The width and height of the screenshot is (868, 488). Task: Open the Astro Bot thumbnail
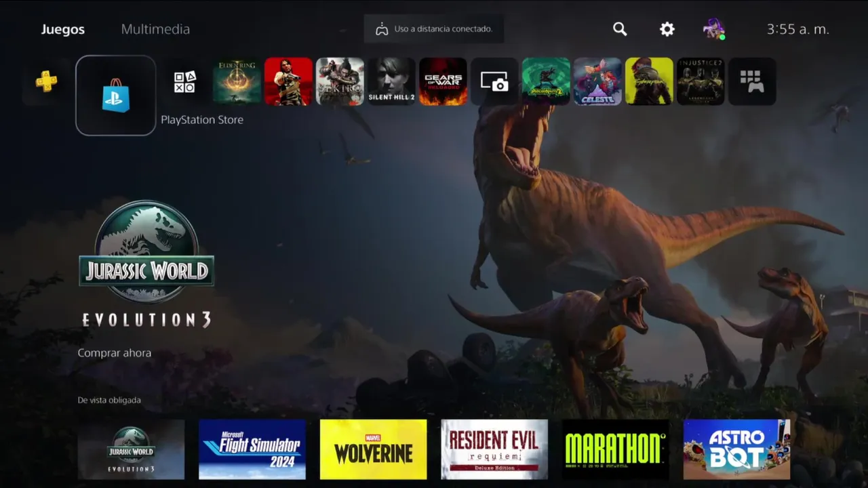point(737,449)
